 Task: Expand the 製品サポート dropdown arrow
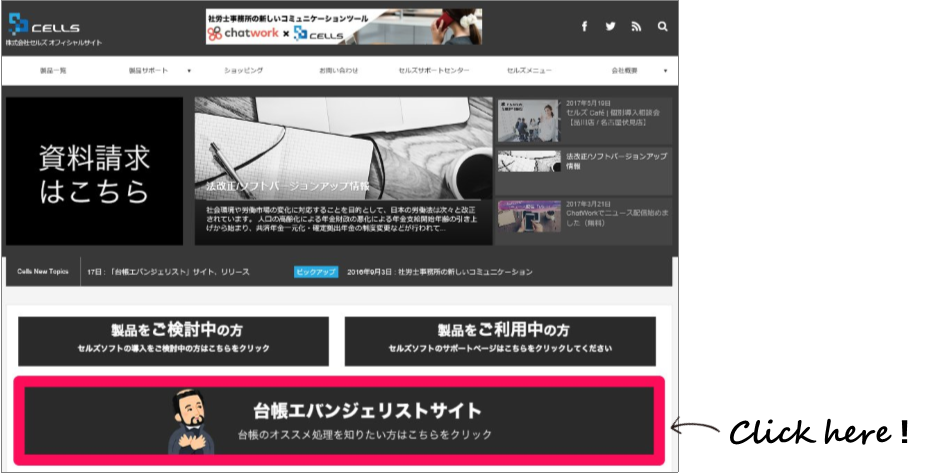click(x=189, y=71)
